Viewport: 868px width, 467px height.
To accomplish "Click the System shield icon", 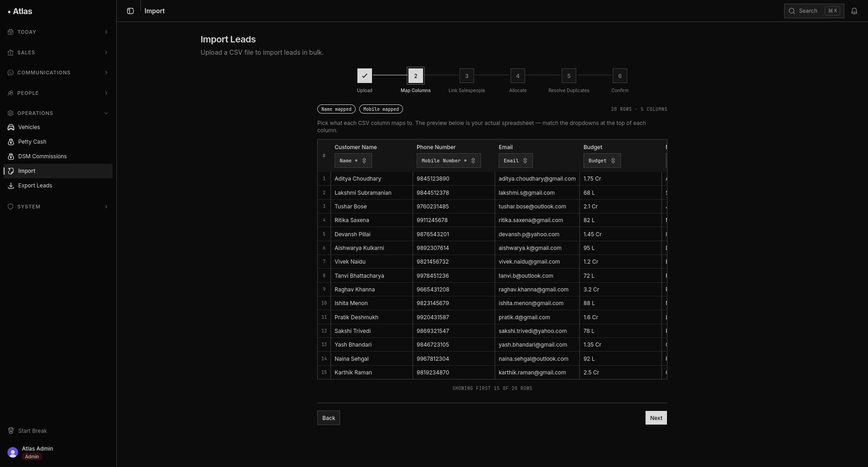I will click(x=10, y=207).
